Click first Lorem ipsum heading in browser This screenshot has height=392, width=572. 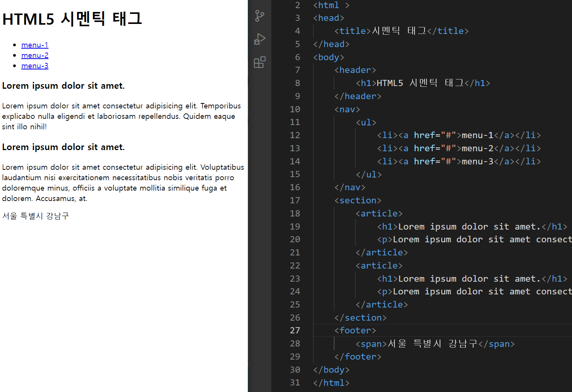(63, 86)
